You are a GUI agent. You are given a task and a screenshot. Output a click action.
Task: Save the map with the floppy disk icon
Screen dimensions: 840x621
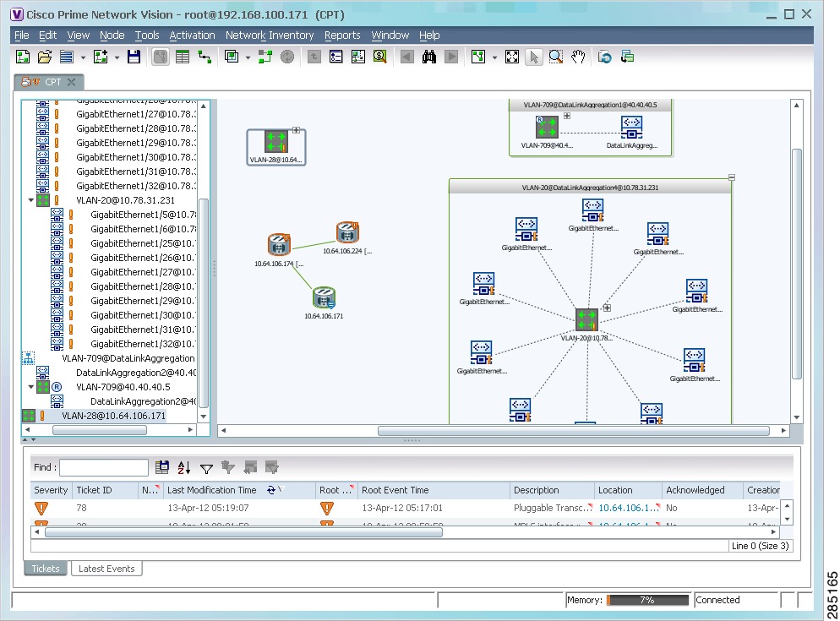[x=134, y=57]
